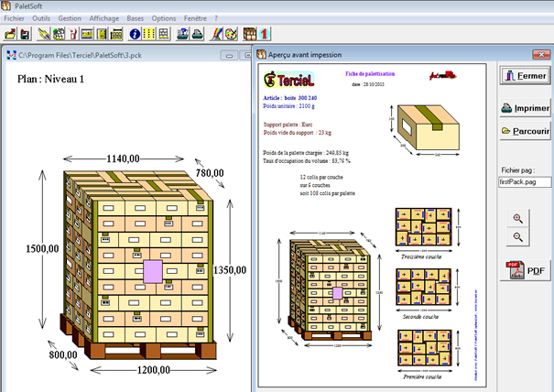Click the 1350,00 load height label
Screen dimensions: 554x392
point(230,270)
